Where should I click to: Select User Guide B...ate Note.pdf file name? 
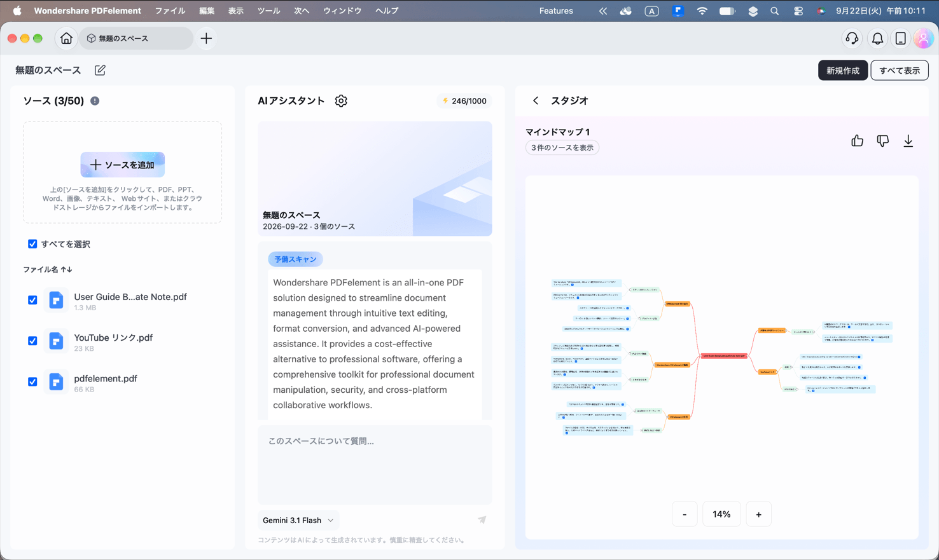(130, 297)
